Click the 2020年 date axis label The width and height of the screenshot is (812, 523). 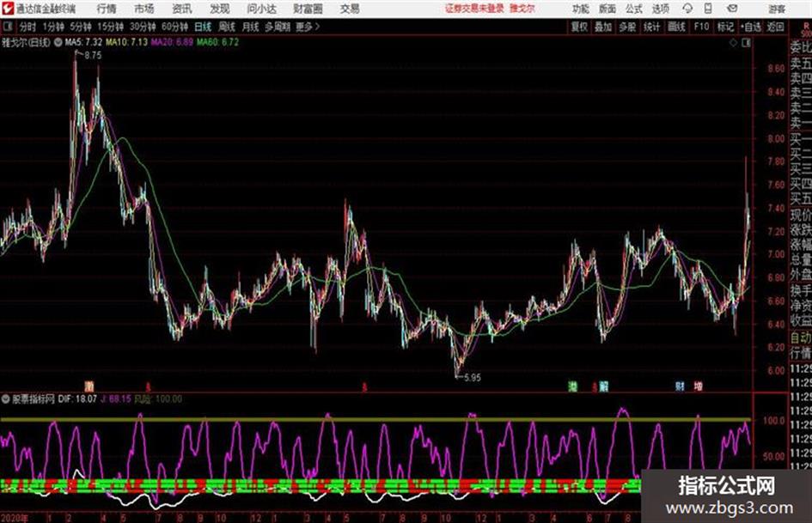15,518
